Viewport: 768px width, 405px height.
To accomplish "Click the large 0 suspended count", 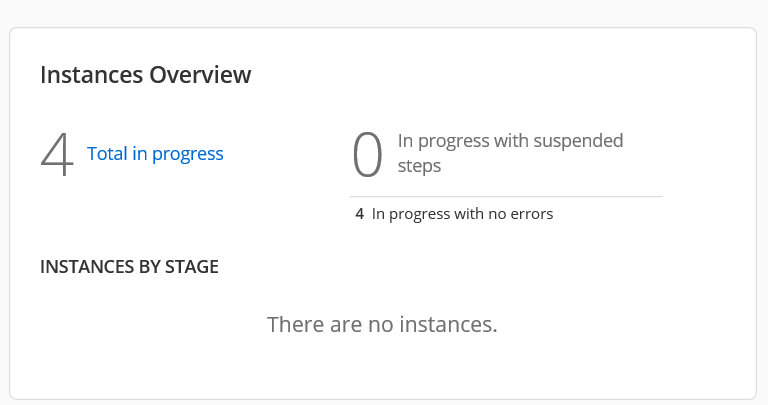I will point(368,155).
